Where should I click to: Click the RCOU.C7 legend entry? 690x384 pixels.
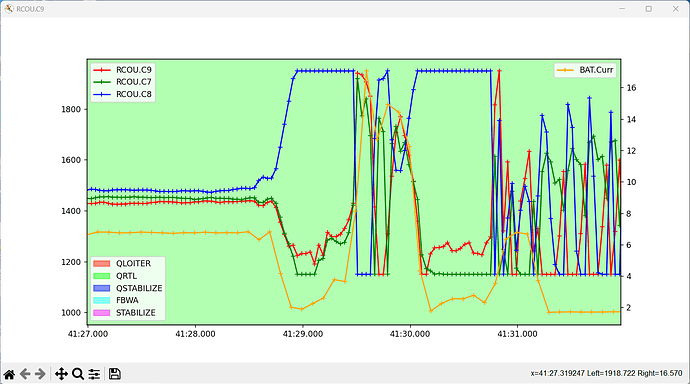click(122, 82)
